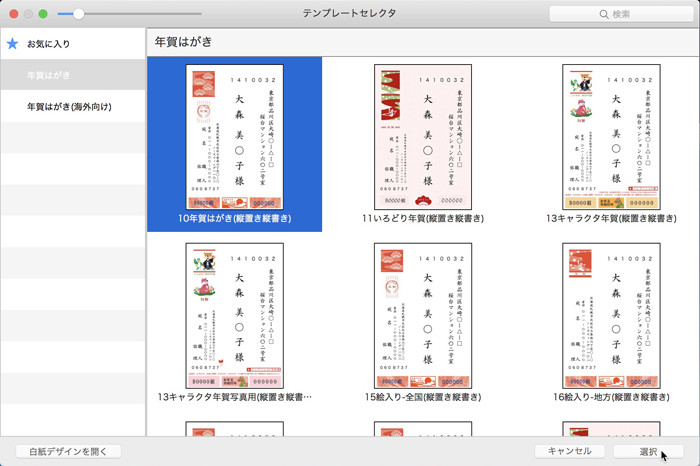Click the thumbnail size slider knob
The image size is (700, 466).
click(78, 14)
